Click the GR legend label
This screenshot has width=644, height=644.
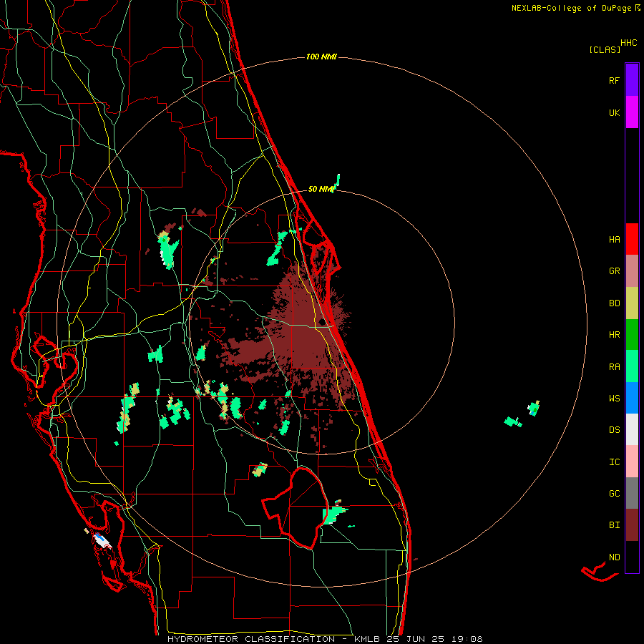click(614, 271)
